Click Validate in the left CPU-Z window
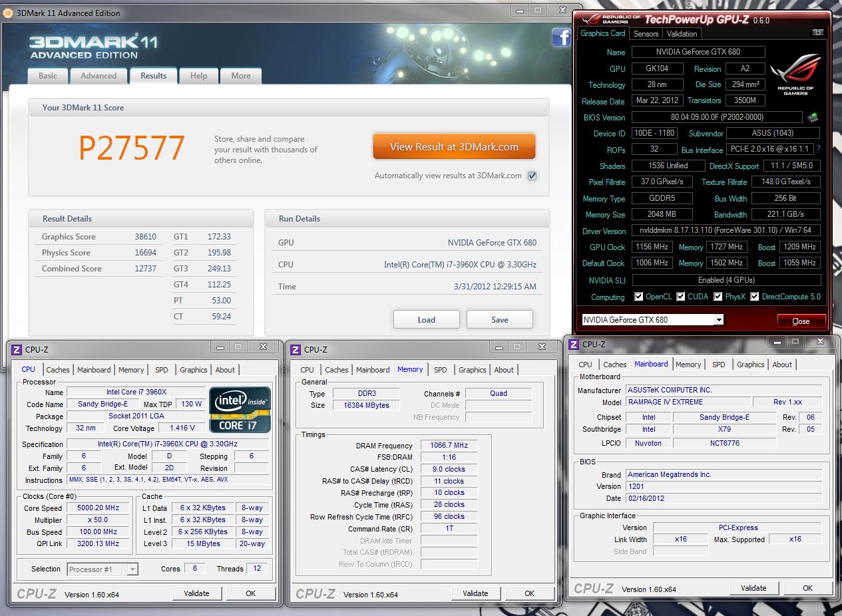This screenshot has height=616, width=842. (x=196, y=593)
